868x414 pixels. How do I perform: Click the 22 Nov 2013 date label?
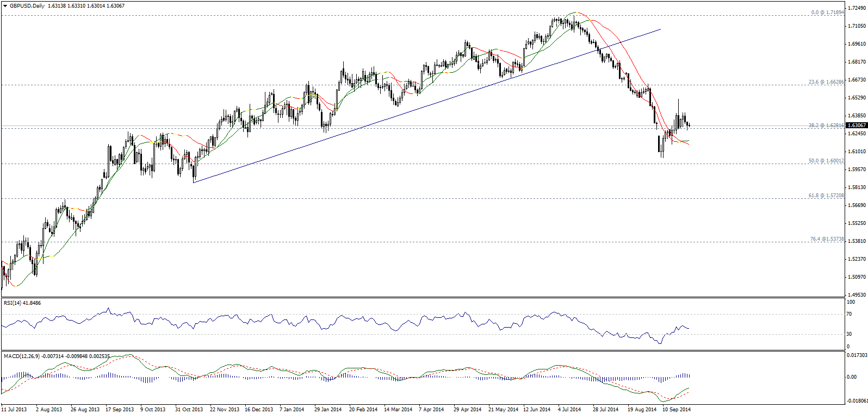pyautogui.click(x=225, y=410)
